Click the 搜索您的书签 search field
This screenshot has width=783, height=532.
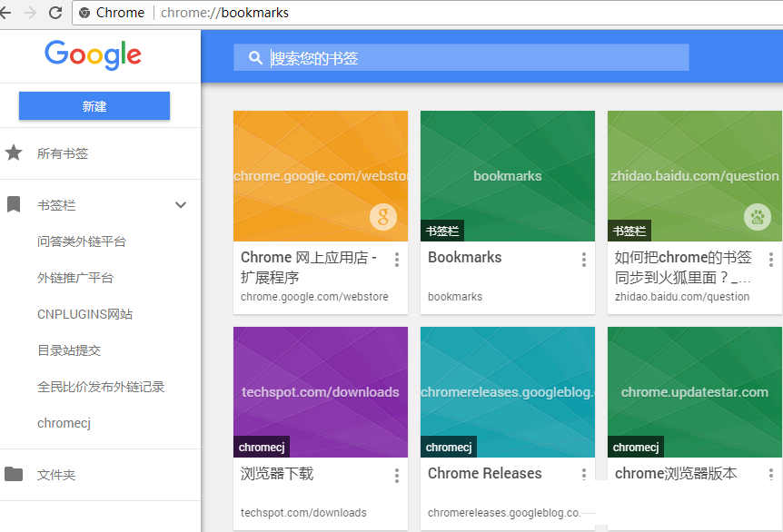coord(461,57)
